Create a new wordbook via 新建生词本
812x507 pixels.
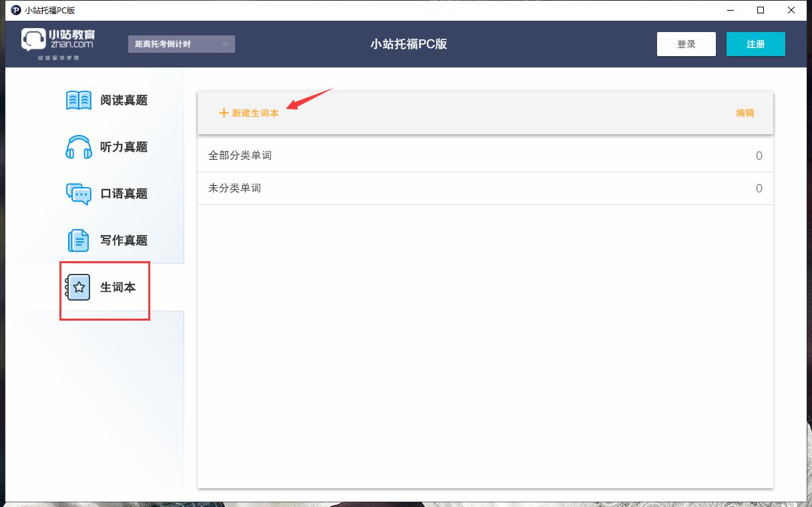[x=254, y=113]
